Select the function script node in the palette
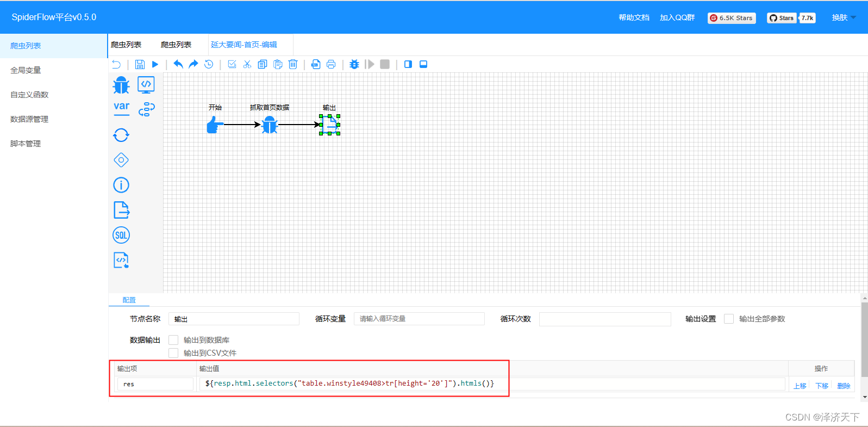This screenshot has height=427, width=868. coord(121,260)
